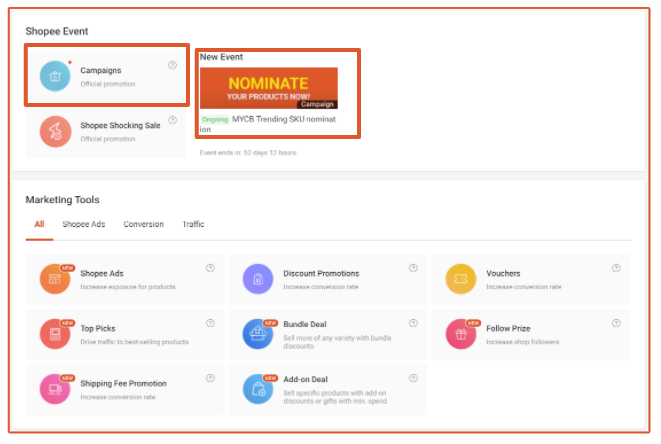661x444 pixels.
Task: Open the Shopee Shocking Sale title
Action: [120, 125]
